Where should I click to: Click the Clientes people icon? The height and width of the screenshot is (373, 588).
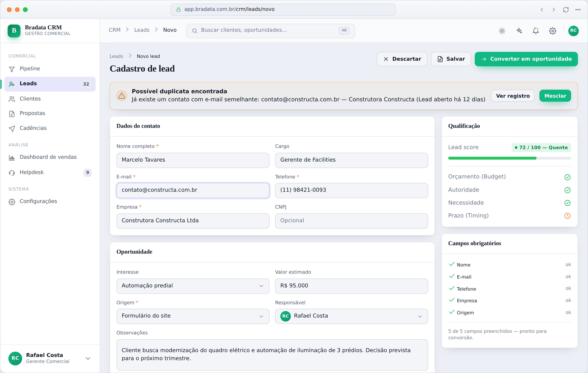click(x=12, y=99)
